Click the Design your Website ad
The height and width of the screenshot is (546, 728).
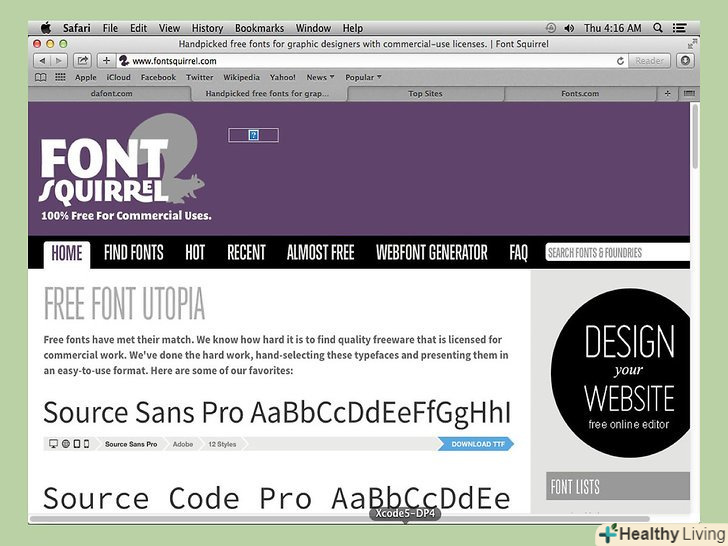[x=620, y=373]
